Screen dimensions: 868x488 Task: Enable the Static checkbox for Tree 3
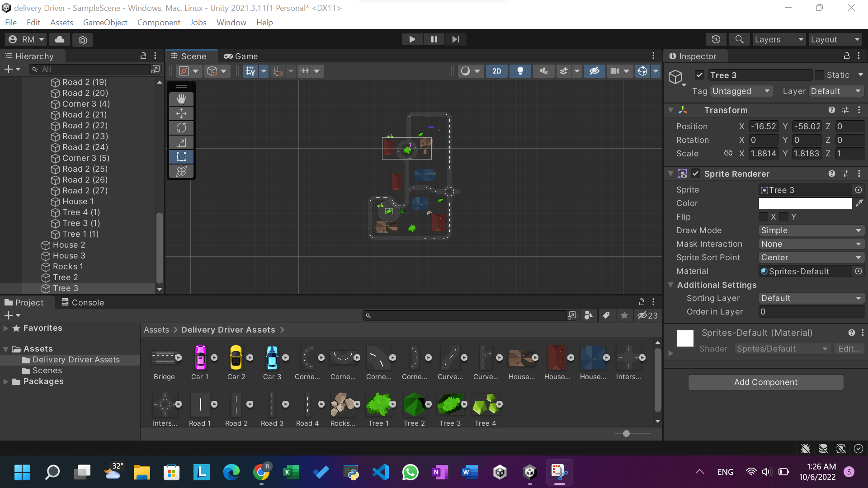pyautogui.click(x=819, y=75)
